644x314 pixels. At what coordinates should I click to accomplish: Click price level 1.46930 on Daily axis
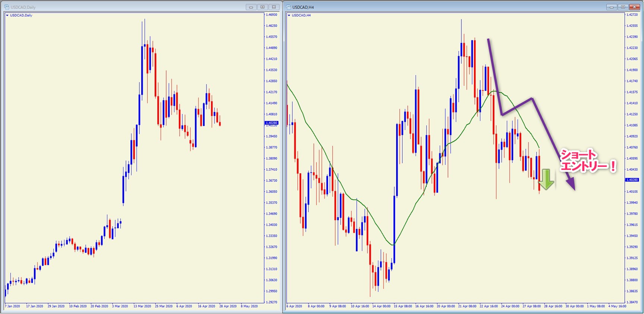(272, 15)
